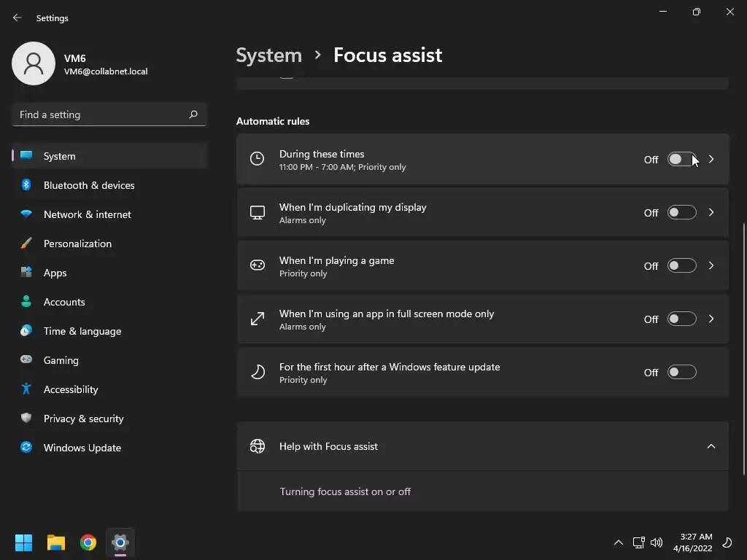Toggle the duplicating my display rule
This screenshot has height=560, width=747.
pyautogui.click(x=681, y=213)
